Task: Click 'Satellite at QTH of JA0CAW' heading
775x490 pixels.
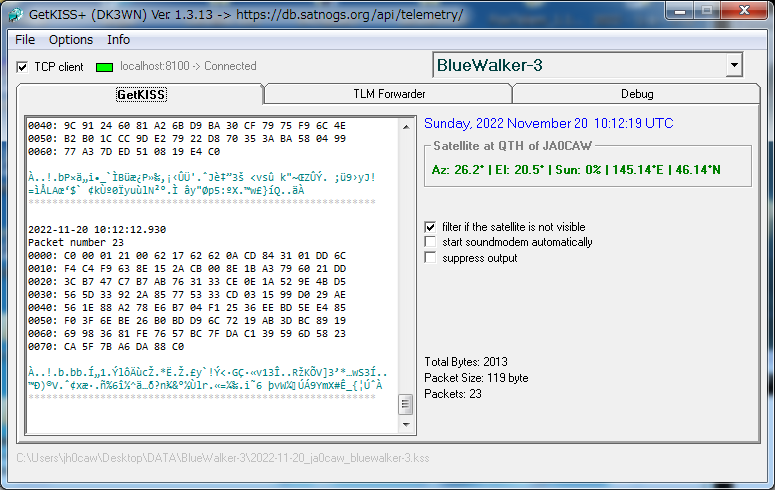Action: pos(513,146)
